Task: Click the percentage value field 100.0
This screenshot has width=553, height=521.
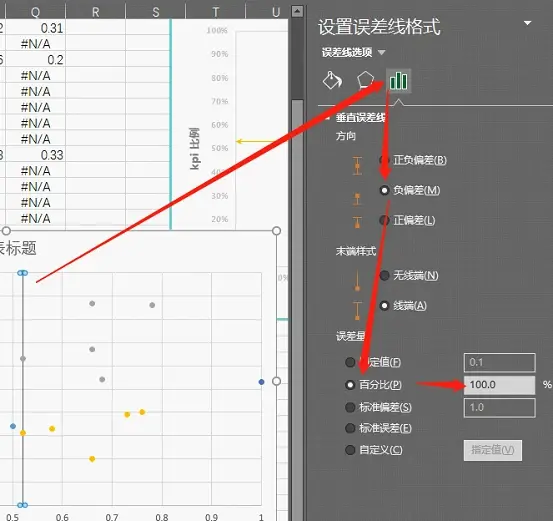Action: click(500, 385)
